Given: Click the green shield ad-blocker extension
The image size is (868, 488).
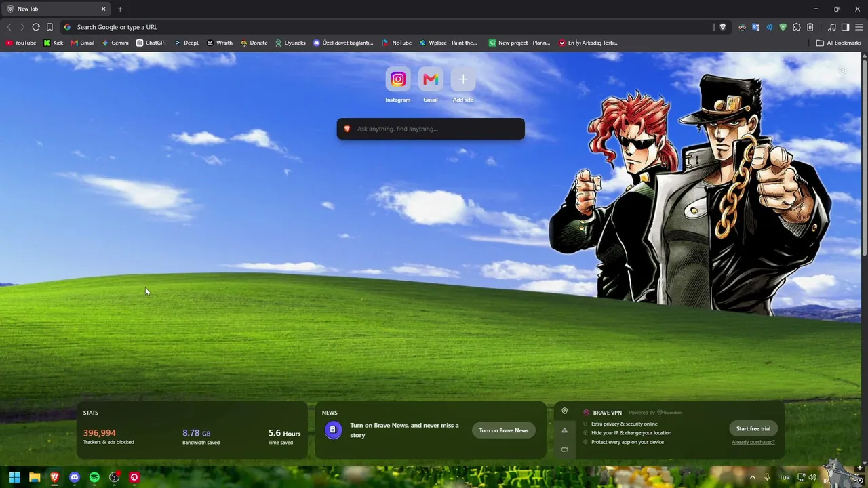Looking at the screenshot, I should tap(783, 27).
